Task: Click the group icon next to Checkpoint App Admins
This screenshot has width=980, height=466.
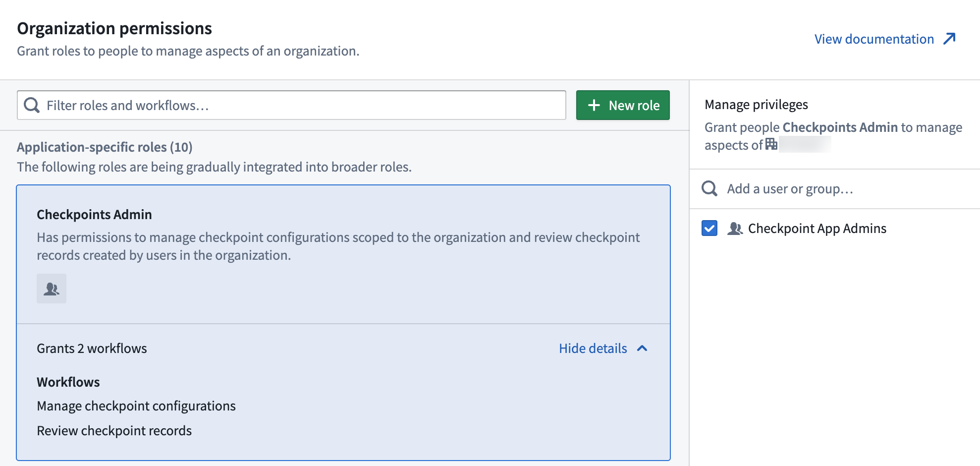Action: click(x=735, y=229)
